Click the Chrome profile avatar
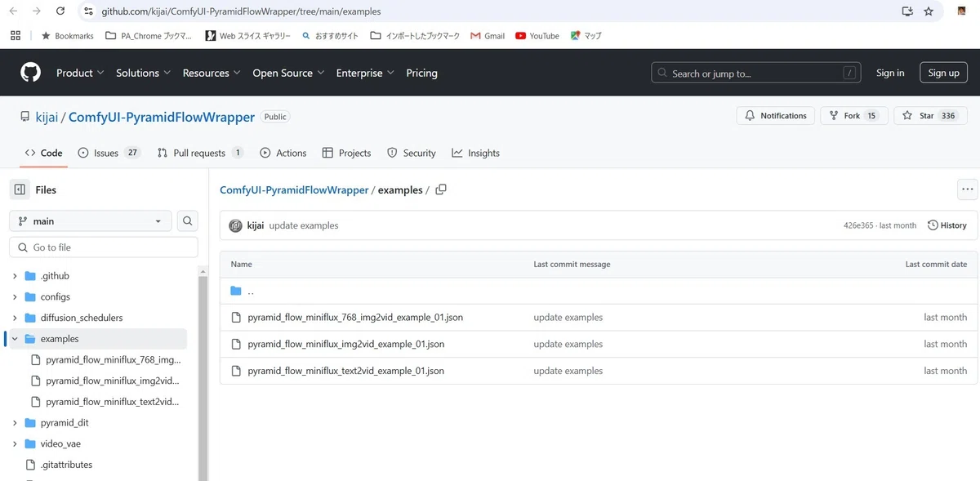The width and height of the screenshot is (980, 481). [x=962, y=11]
